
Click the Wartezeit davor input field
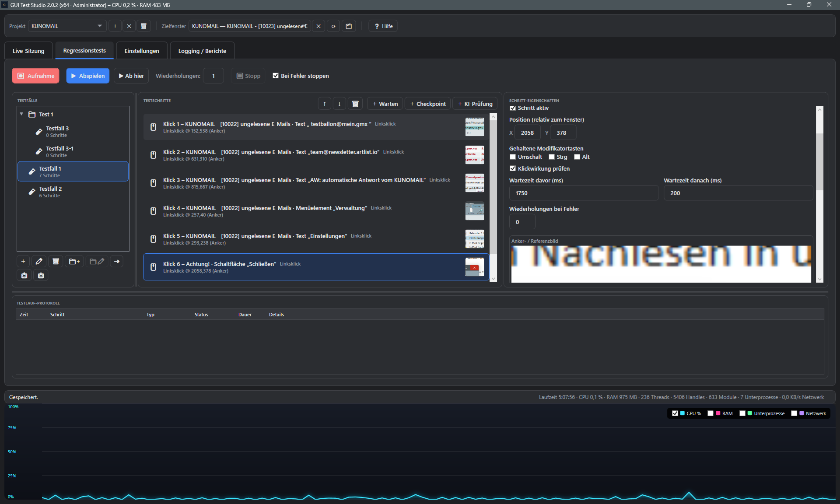pos(584,193)
